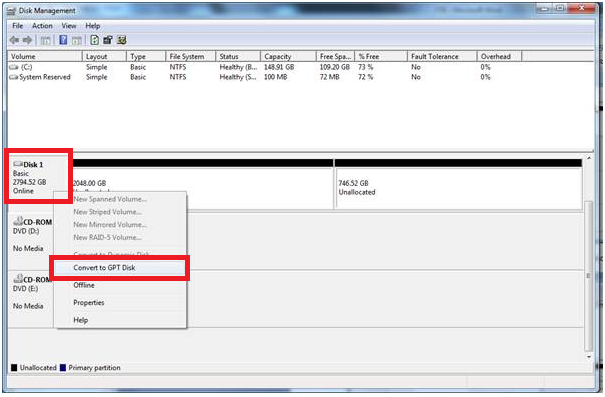The width and height of the screenshot is (605, 397).
Task: Choose Help at the bottom of the context menu
Action: 120,320
